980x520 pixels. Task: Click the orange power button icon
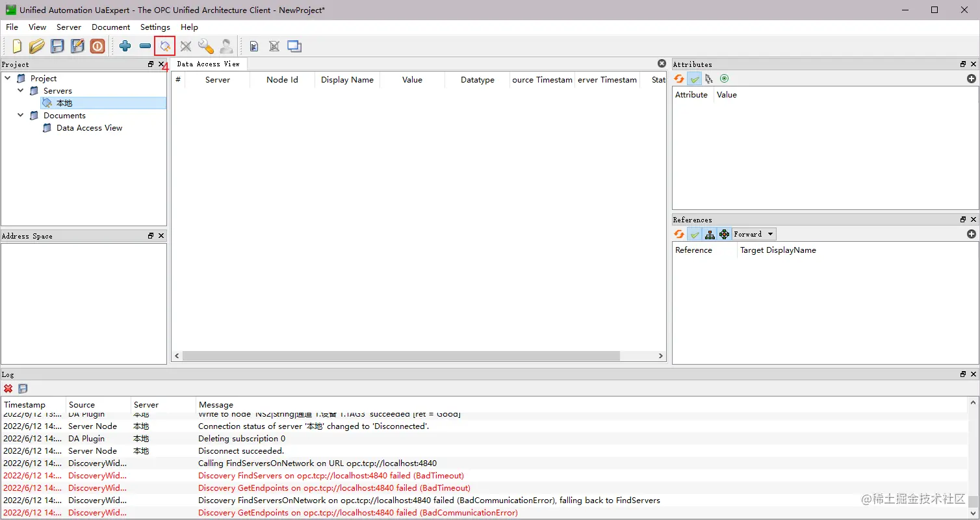pyautogui.click(x=97, y=46)
